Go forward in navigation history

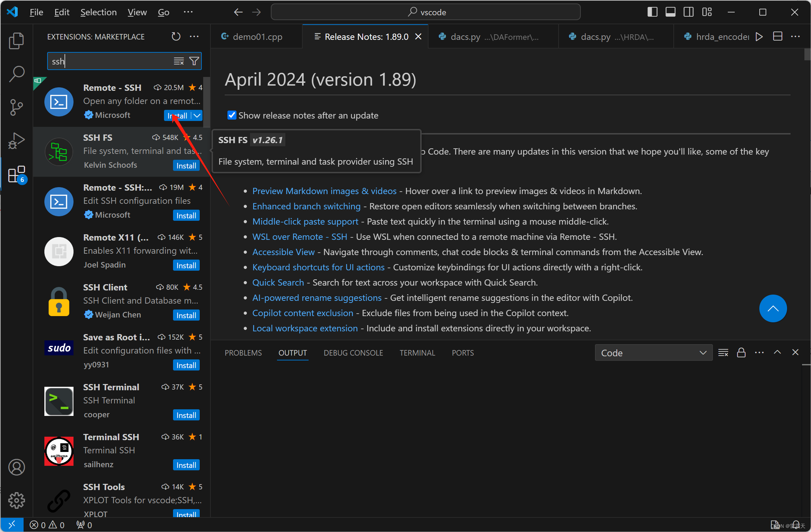pos(257,12)
